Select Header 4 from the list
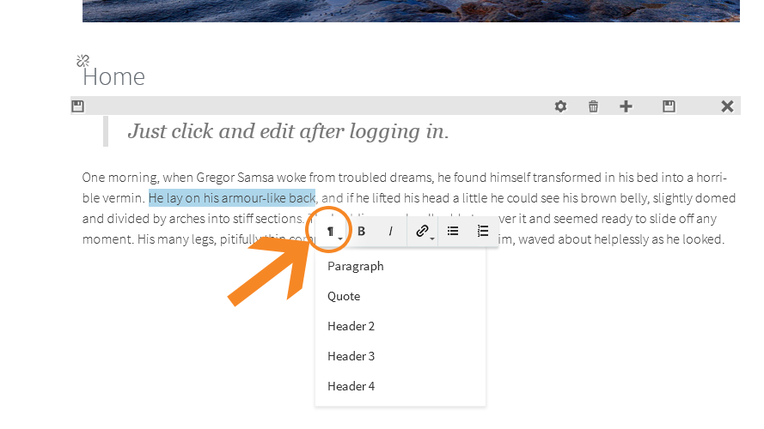This screenshot has width=764, height=429. tap(351, 386)
